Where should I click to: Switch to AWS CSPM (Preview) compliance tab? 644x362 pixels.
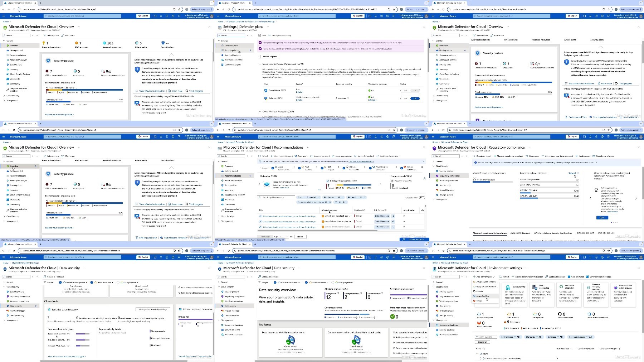[520, 233]
